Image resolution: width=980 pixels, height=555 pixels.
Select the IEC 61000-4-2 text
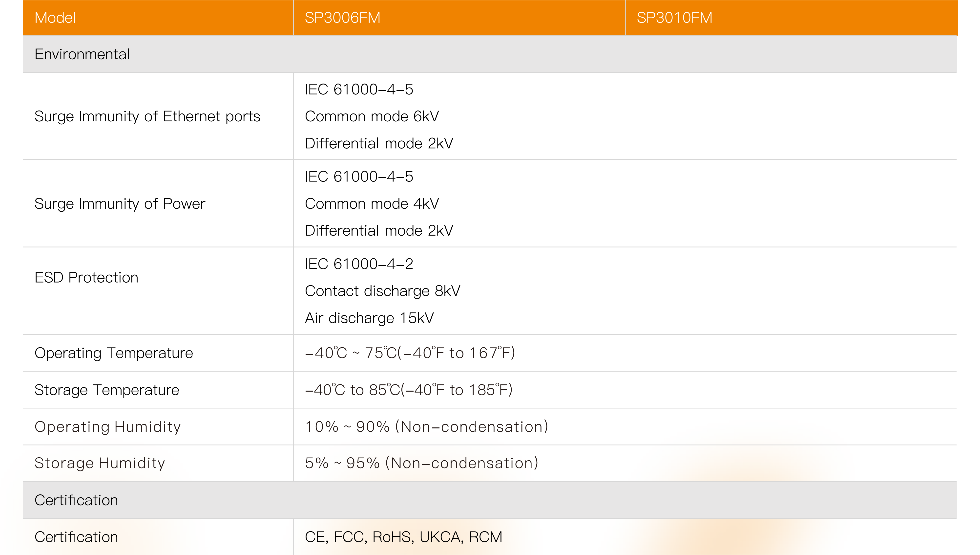359,264
